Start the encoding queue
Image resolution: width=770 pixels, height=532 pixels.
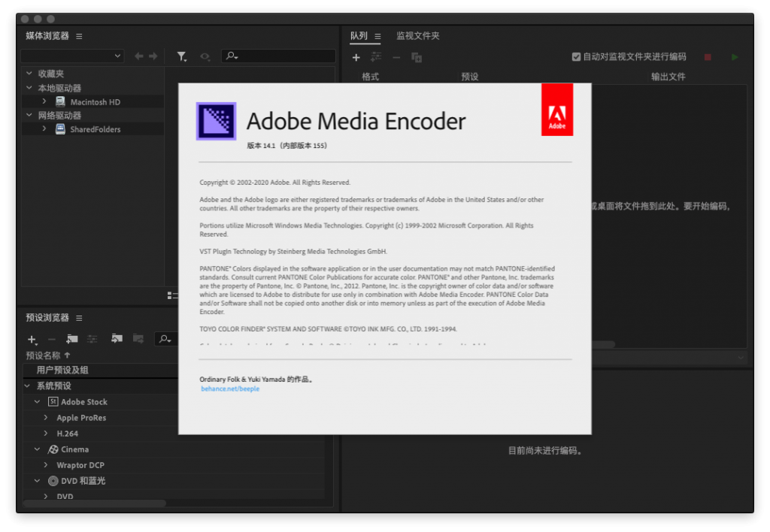click(735, 57)
